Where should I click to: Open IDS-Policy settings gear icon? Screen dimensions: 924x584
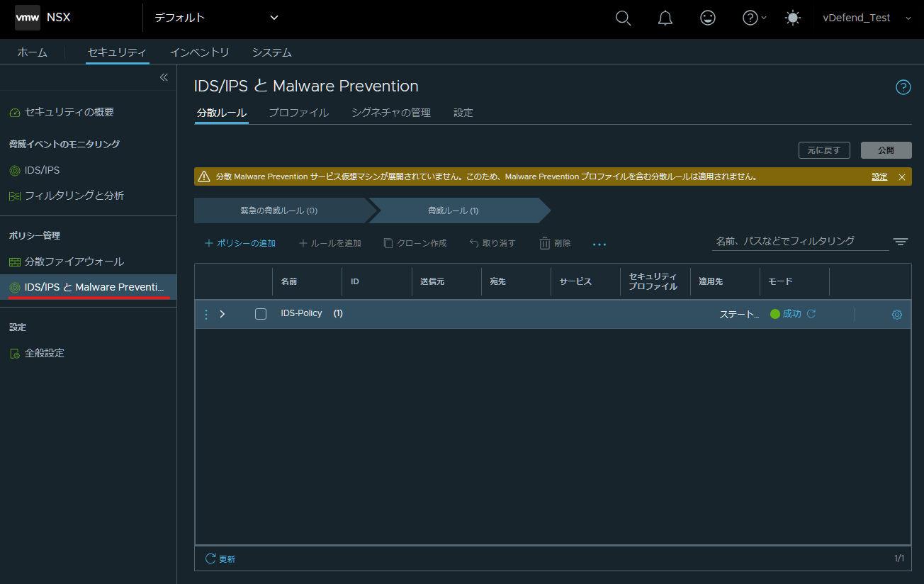(897, 315)
